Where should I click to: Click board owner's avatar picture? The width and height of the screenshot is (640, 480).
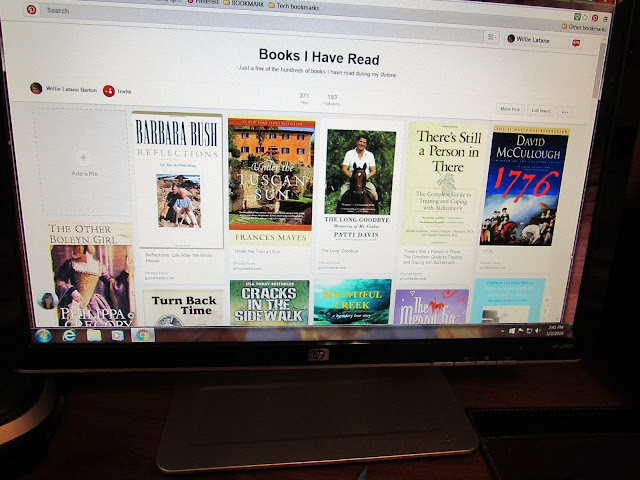tap(36, 88)
